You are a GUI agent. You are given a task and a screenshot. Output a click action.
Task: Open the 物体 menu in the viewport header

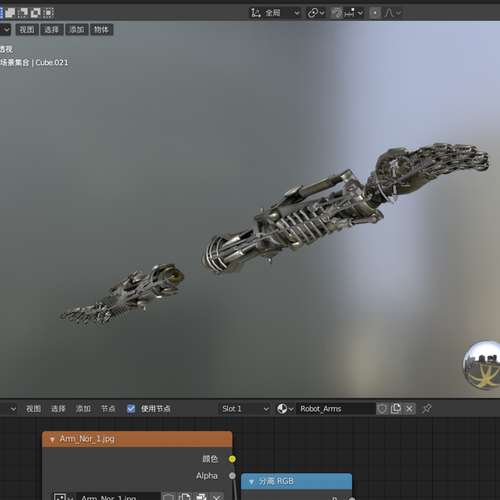tap(101, 30)
